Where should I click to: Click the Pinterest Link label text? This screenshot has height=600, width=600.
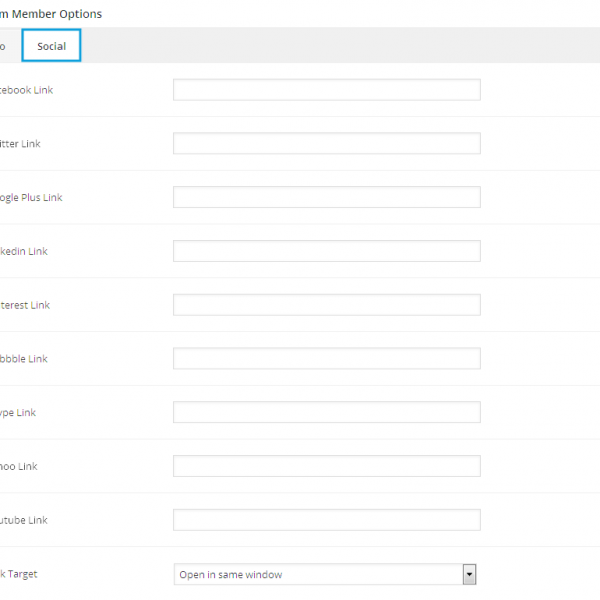25,305
